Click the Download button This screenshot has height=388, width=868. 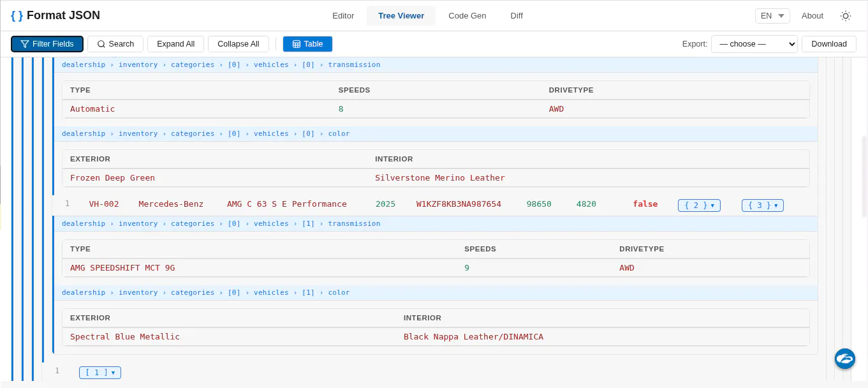(x=829, y=44)
